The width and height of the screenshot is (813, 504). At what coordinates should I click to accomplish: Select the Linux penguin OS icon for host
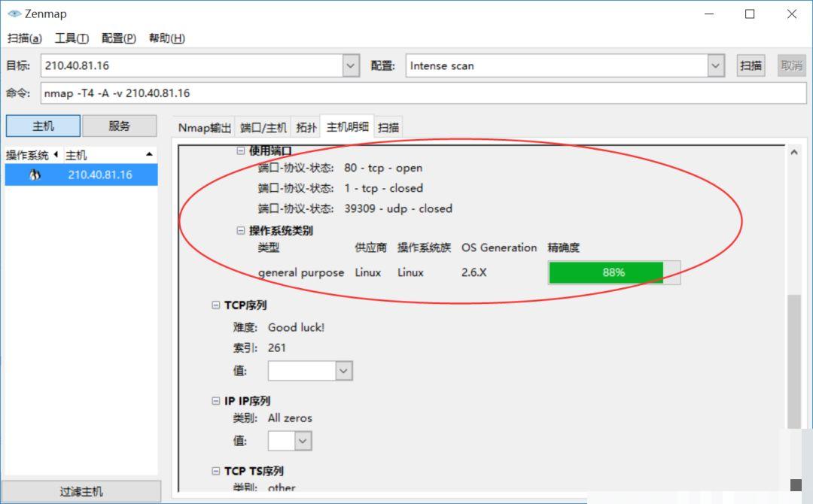[35, 175]
